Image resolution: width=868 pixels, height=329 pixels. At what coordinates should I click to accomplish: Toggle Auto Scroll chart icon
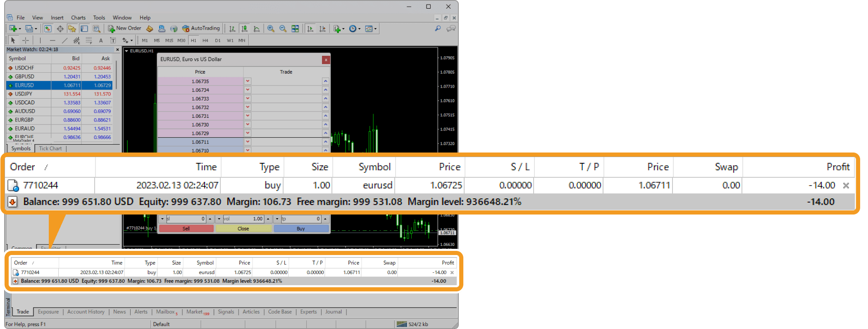pyautogui.click(x=310, y=29)
